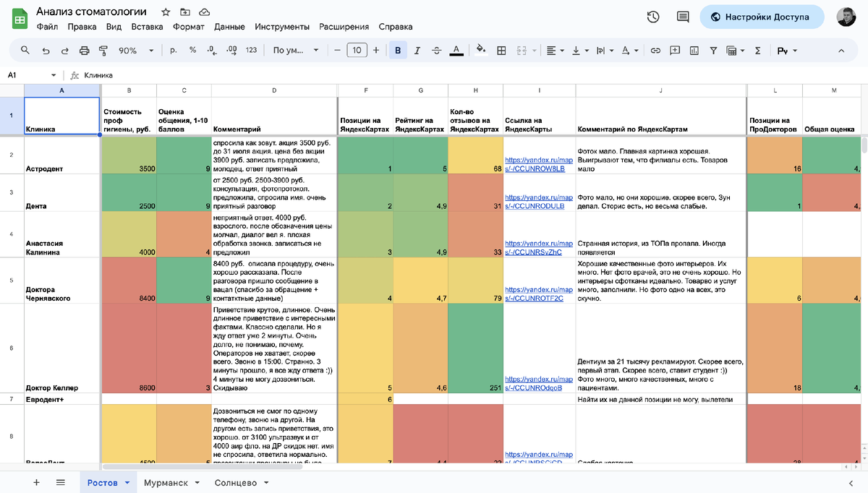This screenshot has width=868, height=493.
Task: Click the sheet side panel arrow
Action: pyautogui.click(x=851, y=482)
